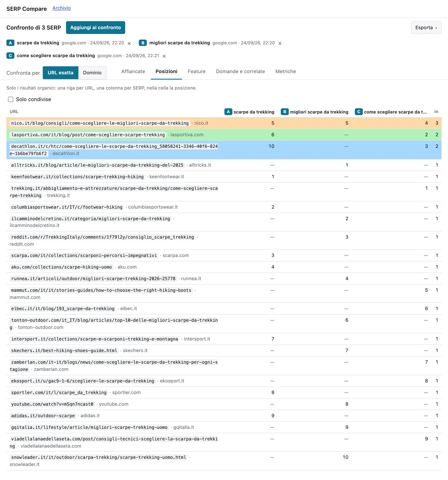Remove SERP B 'migliori scarpe da trekking' via X
The height and width of the screenshot is (480, 448).
280,43
